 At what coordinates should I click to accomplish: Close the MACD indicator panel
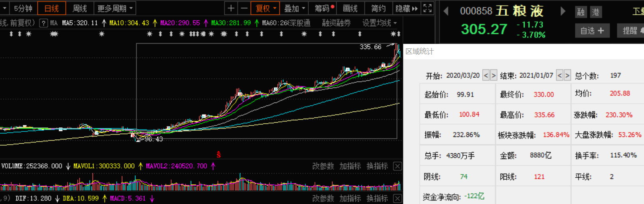pos(398,198)
